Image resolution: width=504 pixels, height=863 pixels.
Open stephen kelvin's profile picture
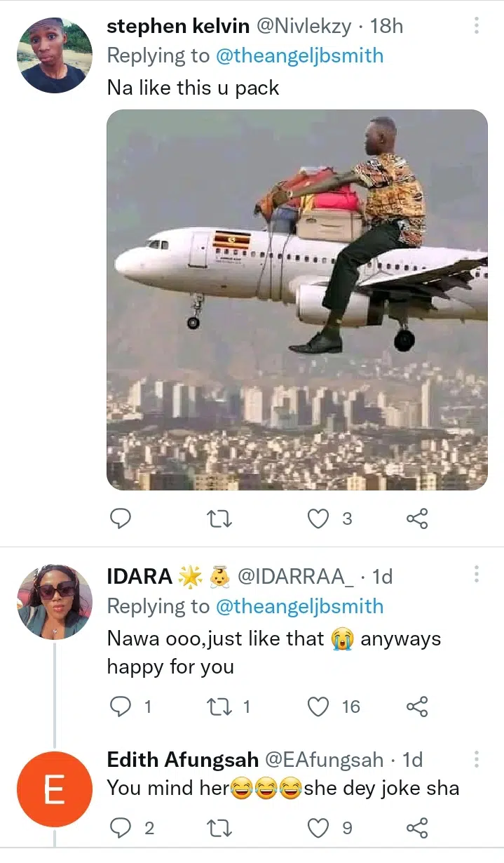pyautogui.click(x=54, y=55)
